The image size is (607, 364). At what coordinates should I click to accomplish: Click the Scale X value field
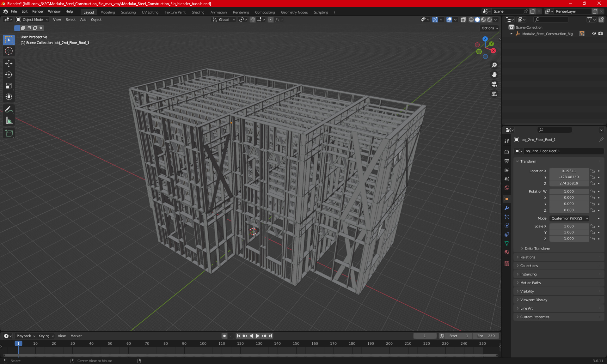[x=568, y=226]
